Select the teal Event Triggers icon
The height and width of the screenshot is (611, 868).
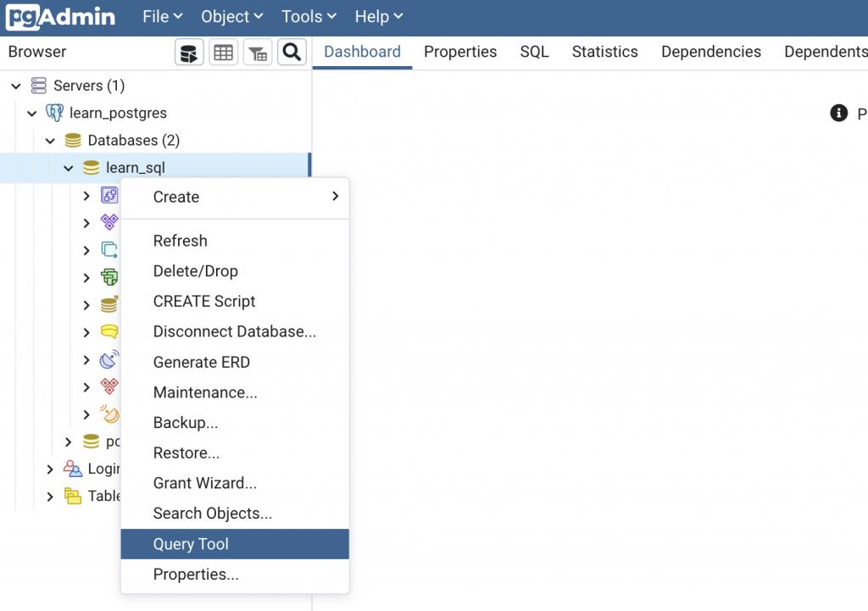109,250
